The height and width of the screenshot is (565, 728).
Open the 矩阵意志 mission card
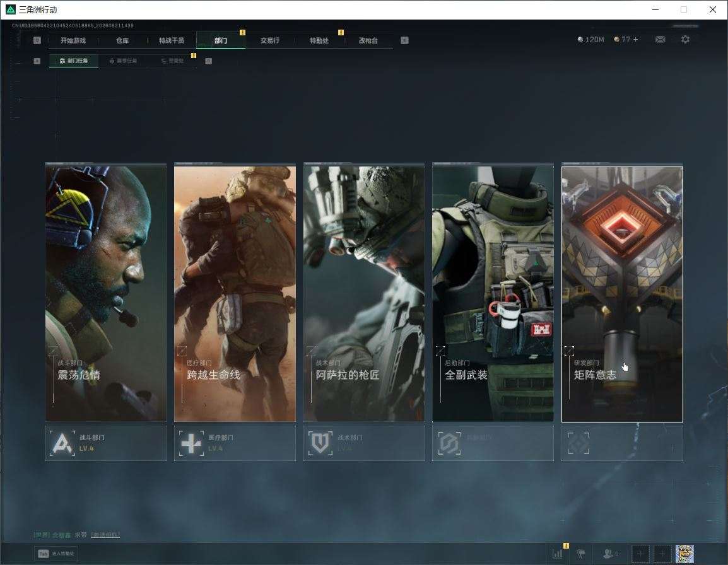coord(622,294)
